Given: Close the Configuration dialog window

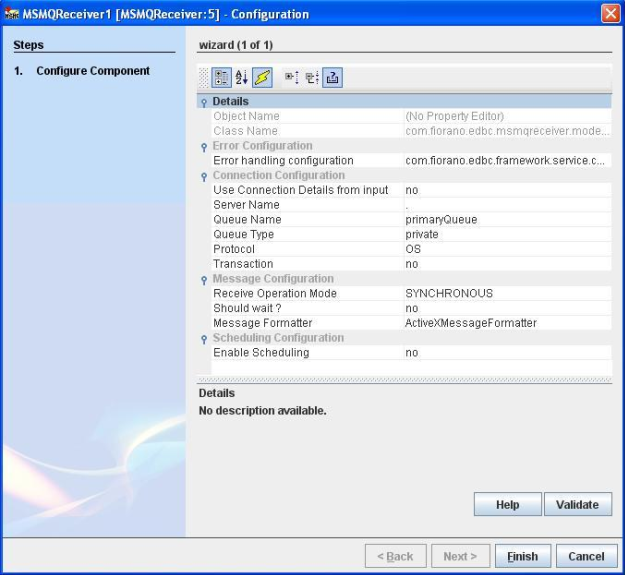Looking at the screenshot, I should [x=611, y=14].
